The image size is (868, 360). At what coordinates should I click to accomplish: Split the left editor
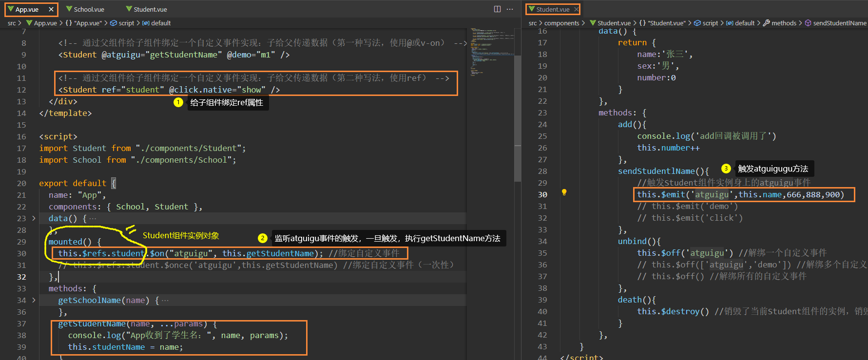coord(497,9)
